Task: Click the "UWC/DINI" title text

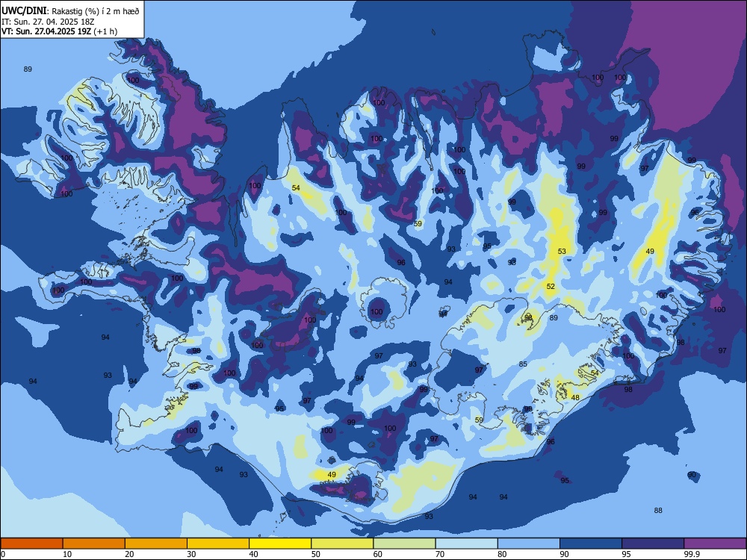Action: click(x=24, y=10)
